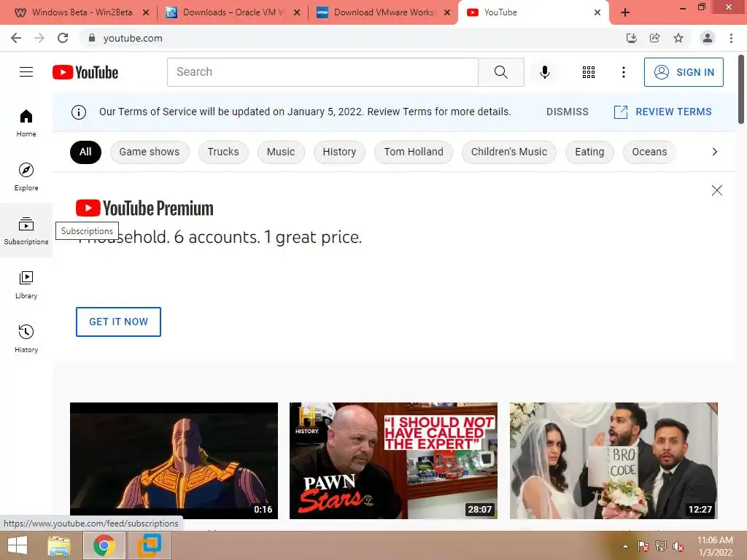Show hidden system tray icons
Image resolution: width=747 pixels, height=560 pixels.
pyautogui.click(x=625, y=546)
